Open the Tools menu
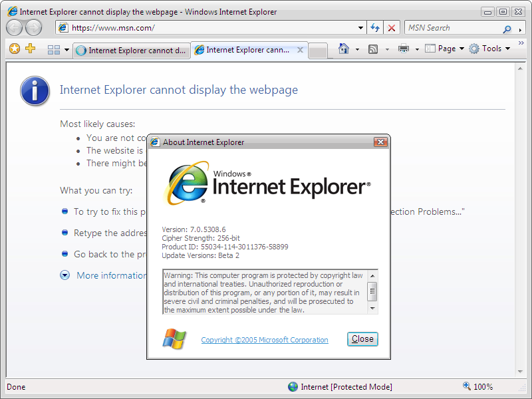The height and width of the screenshot is (399, 532). pos(489,49)
